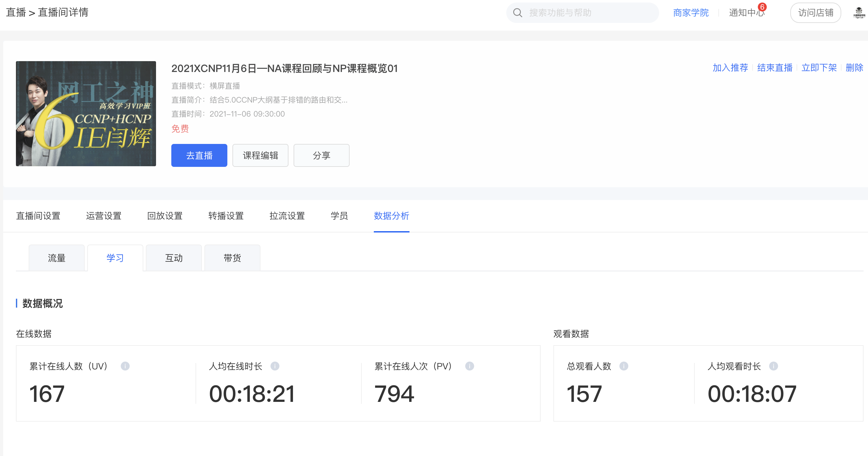This screenshot has width=868, height=456.
Task: Click the total viewers value 157
Action: point(584,394)
